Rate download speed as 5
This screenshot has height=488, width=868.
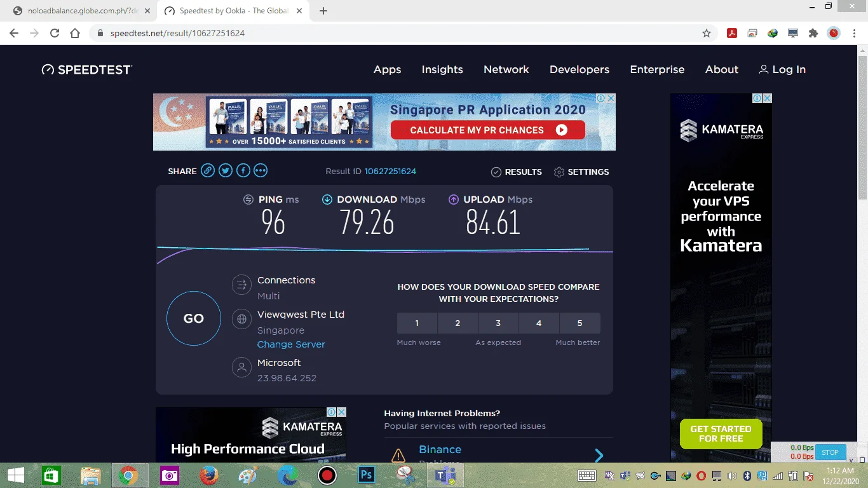point(580,323)
